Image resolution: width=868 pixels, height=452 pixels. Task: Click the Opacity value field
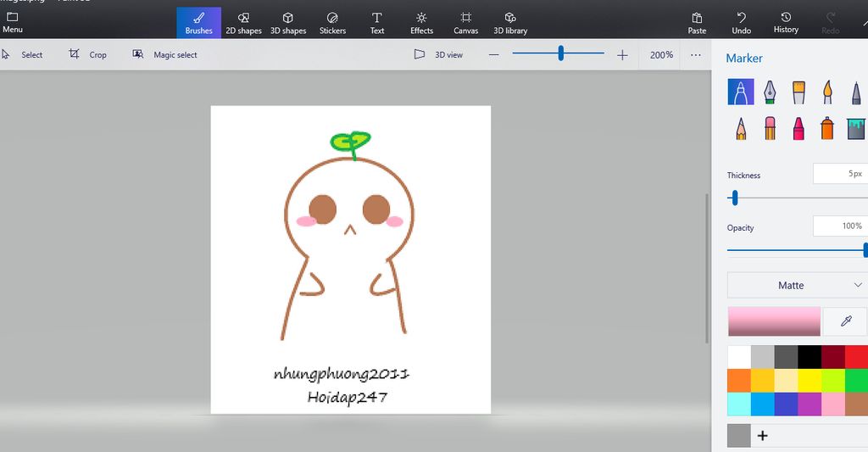point(840,226)
